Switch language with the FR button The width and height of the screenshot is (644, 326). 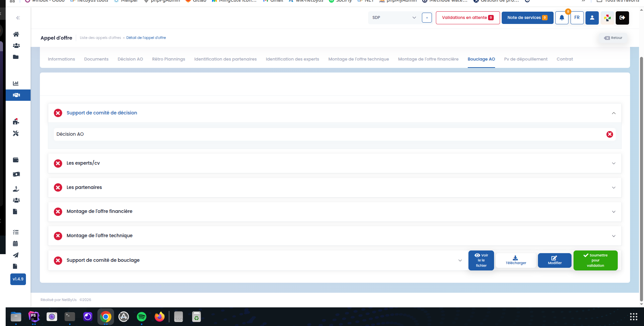click(577, 18)
